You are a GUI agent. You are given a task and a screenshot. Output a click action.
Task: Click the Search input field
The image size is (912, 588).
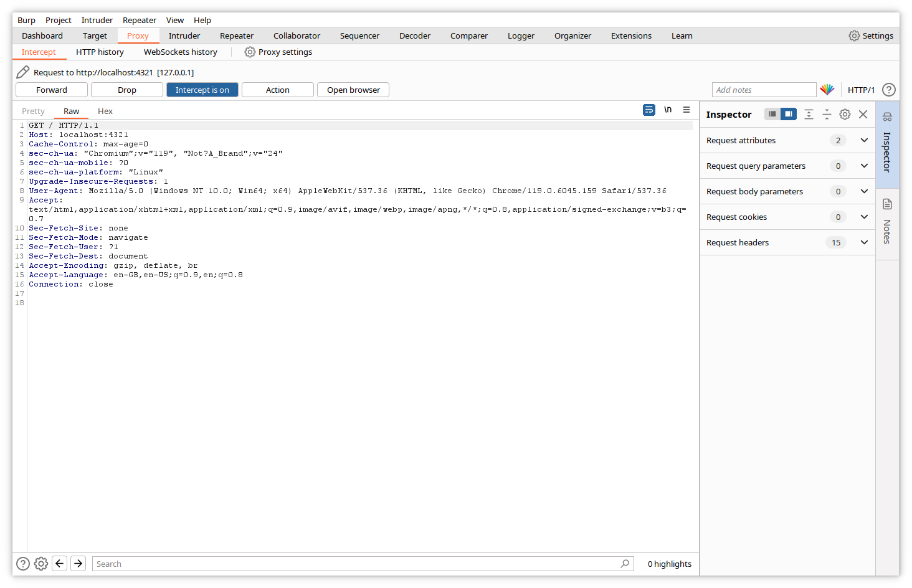click(x=355, y=564)
